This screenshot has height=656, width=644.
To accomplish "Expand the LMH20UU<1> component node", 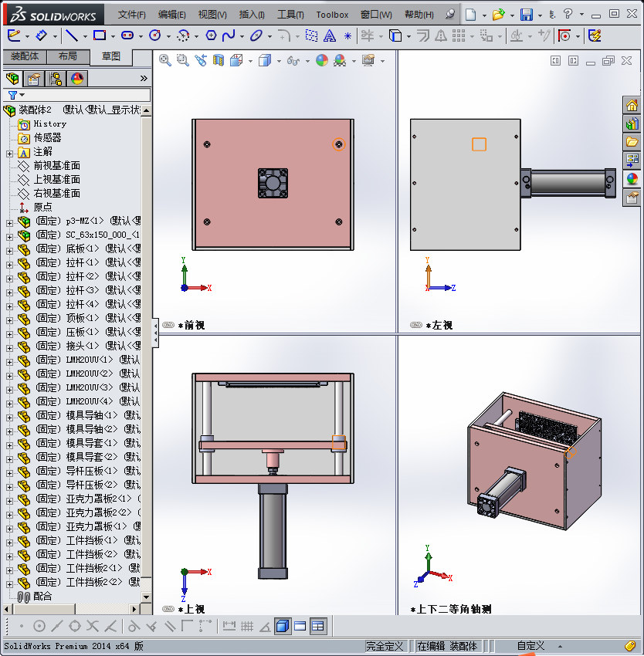I will pos(9,362).
